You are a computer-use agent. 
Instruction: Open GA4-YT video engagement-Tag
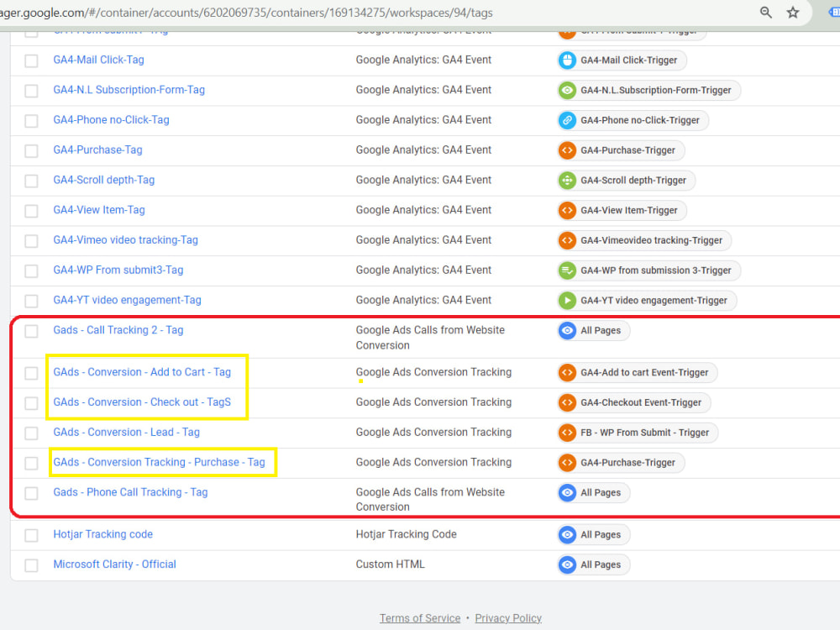coord(127,300)
